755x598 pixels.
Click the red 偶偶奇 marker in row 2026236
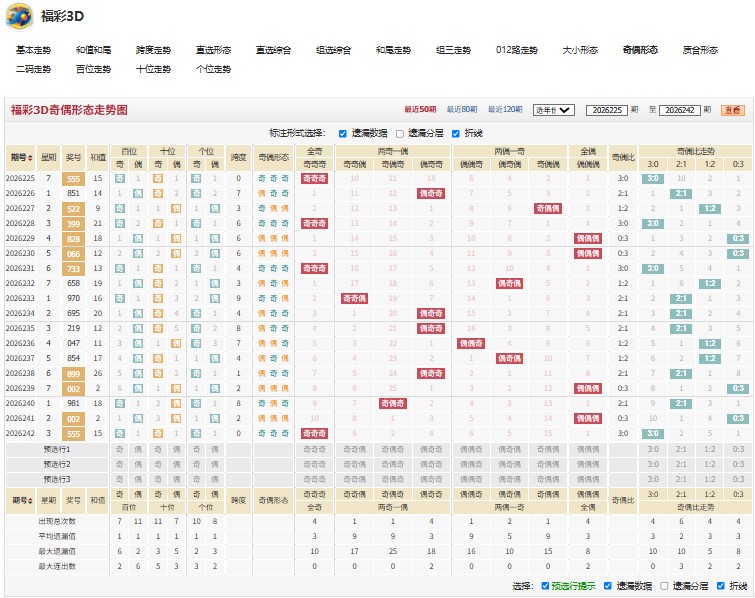(x=471, y=343)
